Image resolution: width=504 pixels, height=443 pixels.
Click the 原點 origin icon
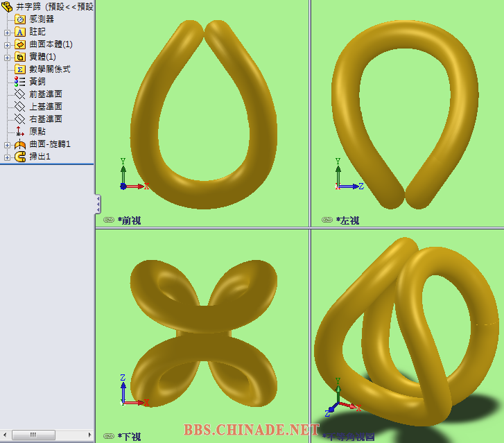coord(20,132)
